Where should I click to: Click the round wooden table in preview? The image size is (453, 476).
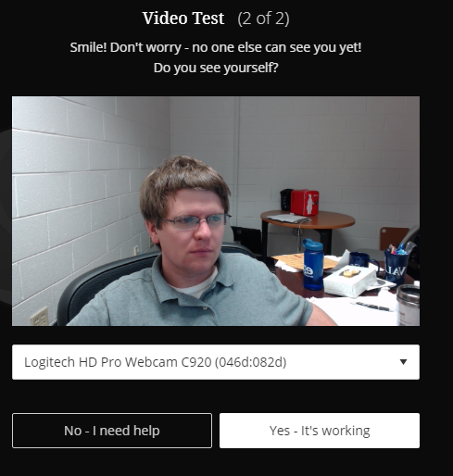308,220
